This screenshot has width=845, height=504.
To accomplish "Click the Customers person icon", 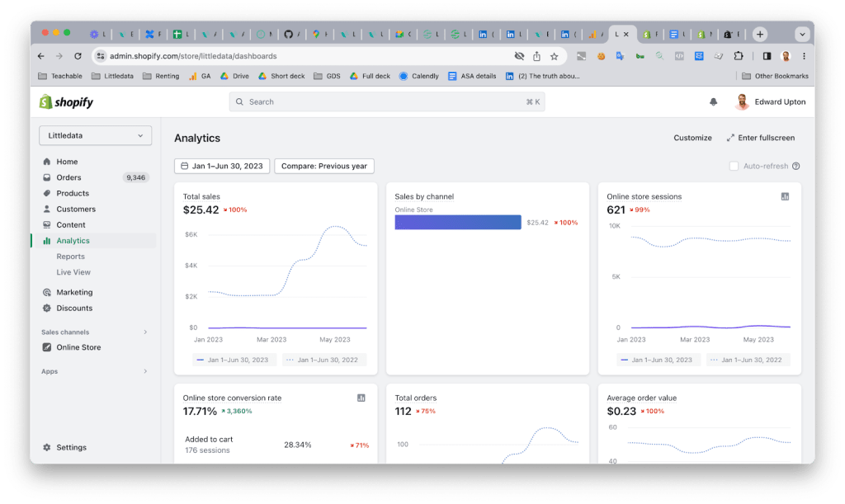I will pos(47,209).
